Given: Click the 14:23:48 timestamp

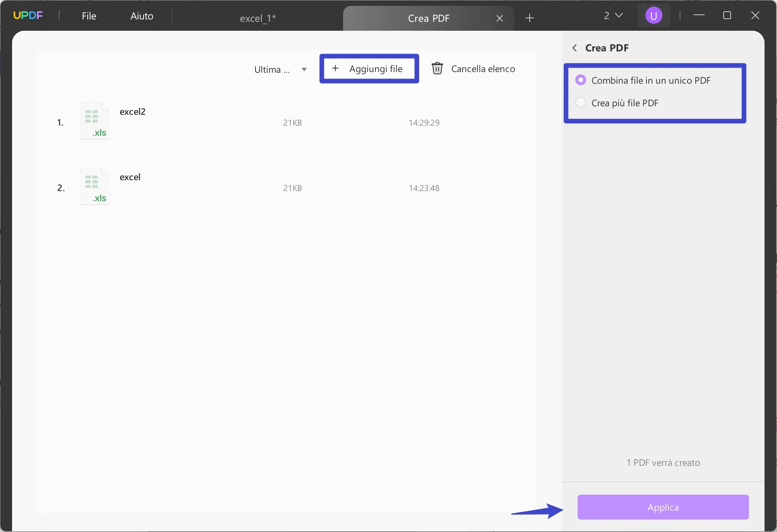Looking at the screenshot, I should point(424,188).
